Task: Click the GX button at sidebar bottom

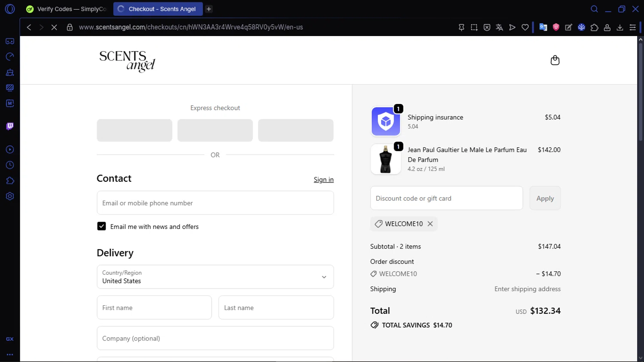Action: pyautogui.click(x=10, y=339)
